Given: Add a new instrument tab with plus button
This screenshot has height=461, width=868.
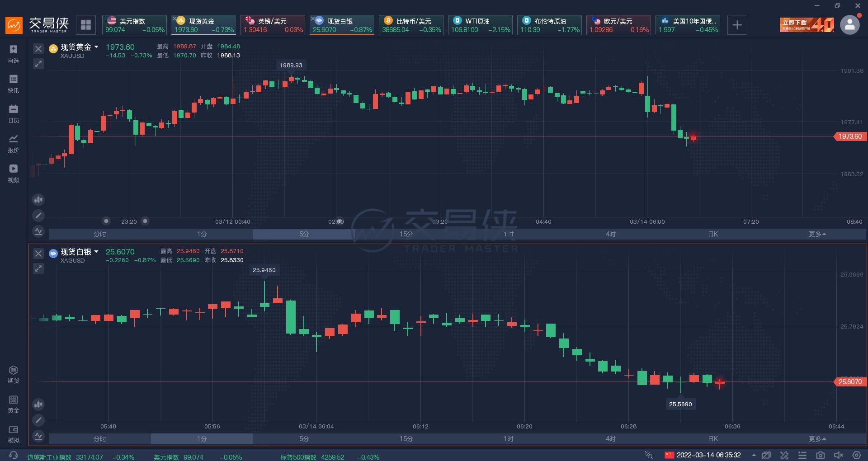Looking at the screenshot, I should click(737, 25).
